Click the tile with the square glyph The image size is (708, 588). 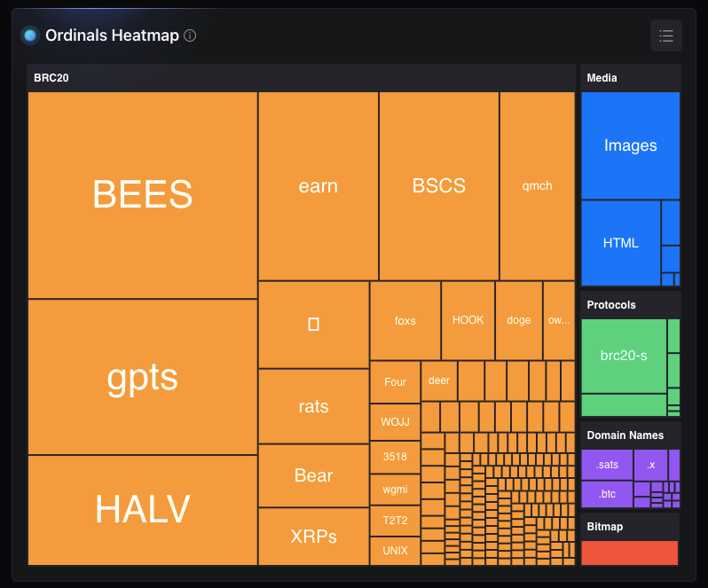pos(314,325)
